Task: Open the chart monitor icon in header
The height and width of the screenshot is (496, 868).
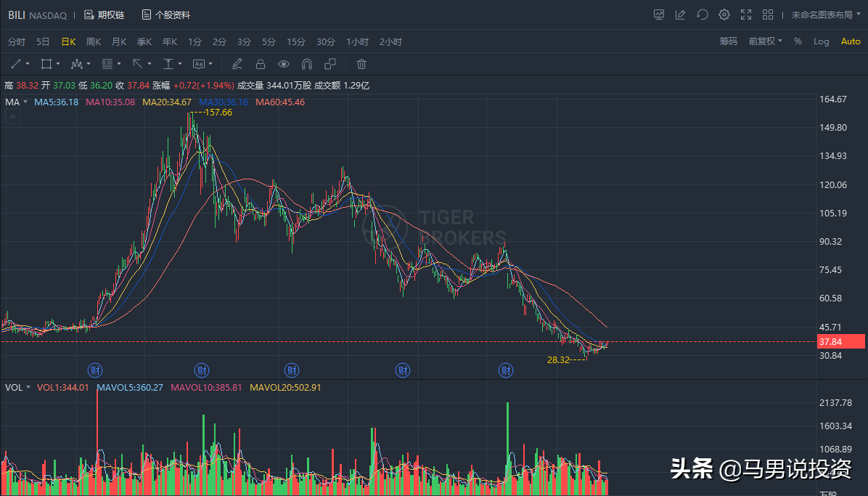Action: coord(659,15)
